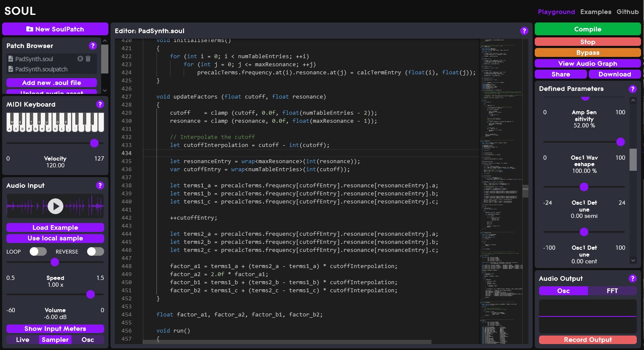The height and width of the screenshot is (350, 644).
Task: Click the Velocity slider handle
Action: 94,143
